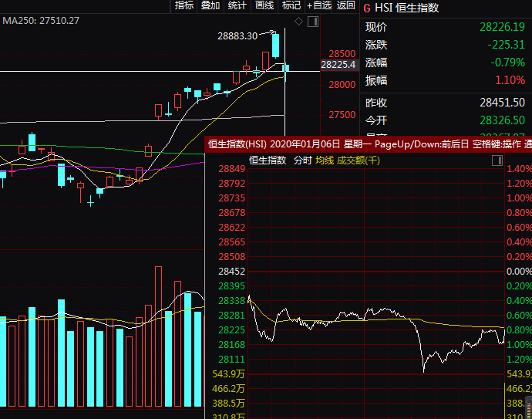Click the intraday popup title bar date
532x419 pixels.
[x=305, y=144]
